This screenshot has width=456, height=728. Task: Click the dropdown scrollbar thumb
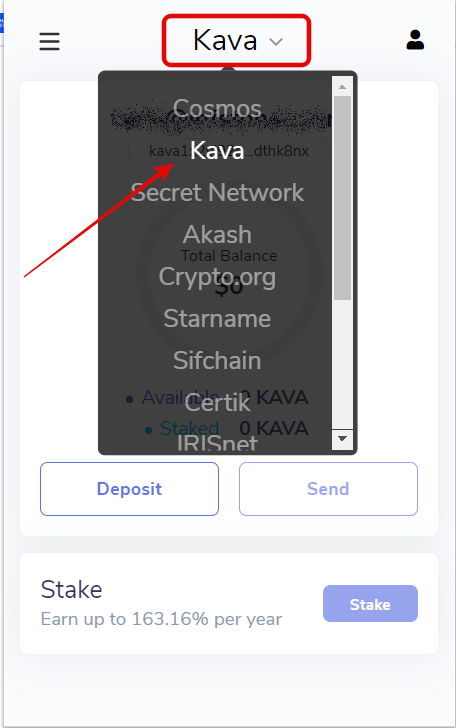[342, 198]
